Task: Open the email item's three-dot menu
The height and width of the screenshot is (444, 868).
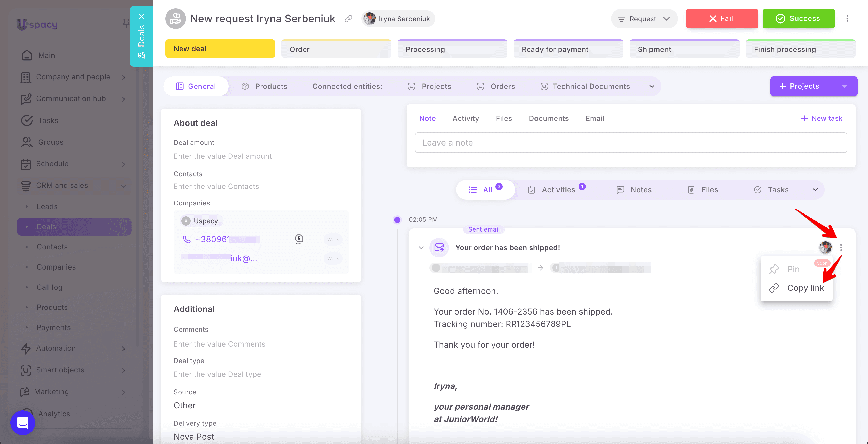Action: point(841,247)
